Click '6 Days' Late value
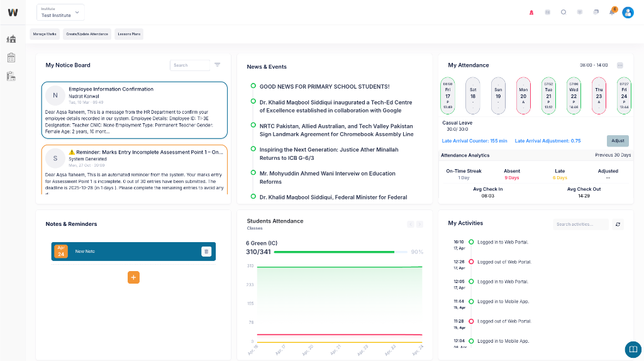The width and height of the screenshot is (644, 361). (x=560, y=178)
